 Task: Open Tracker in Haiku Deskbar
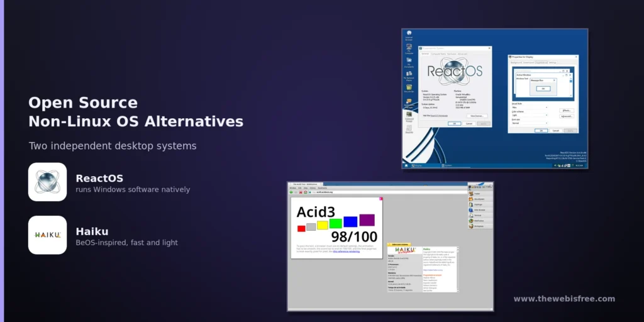click(x=480, y=194)
